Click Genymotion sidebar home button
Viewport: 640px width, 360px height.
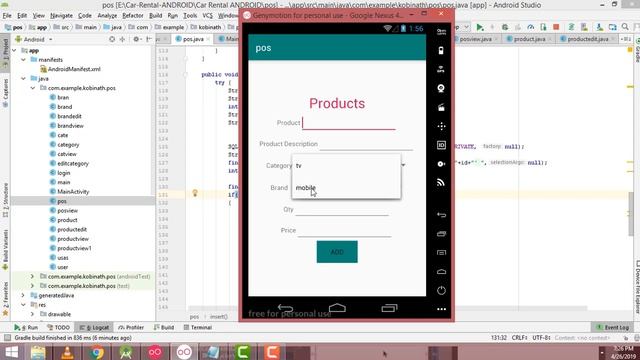click(x=441, y=272)
